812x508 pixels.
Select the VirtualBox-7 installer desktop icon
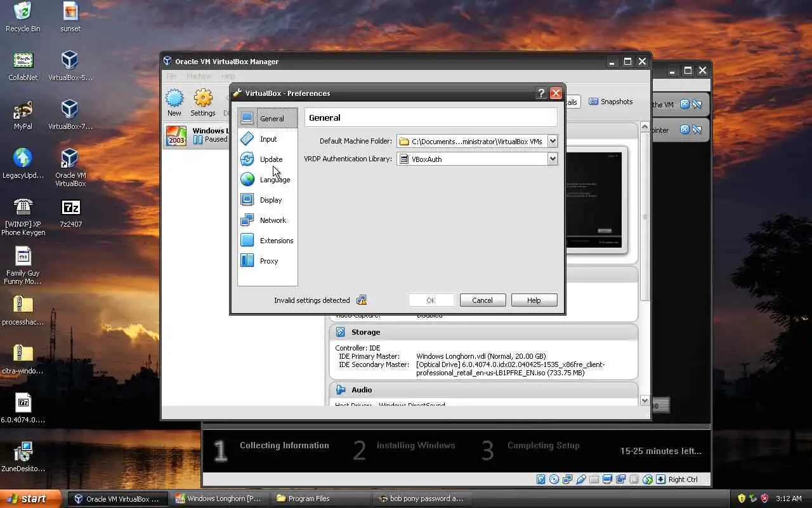coord(70,115)
